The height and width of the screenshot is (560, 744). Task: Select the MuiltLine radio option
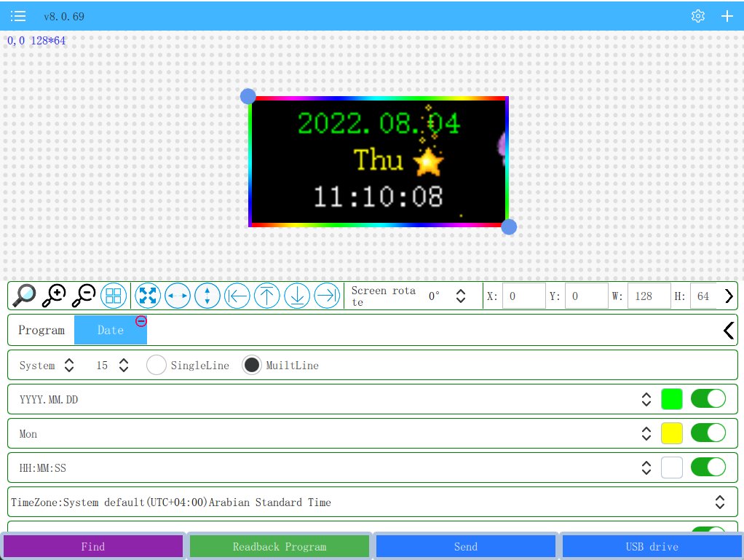pyautogui.click(x=251, y=365)
